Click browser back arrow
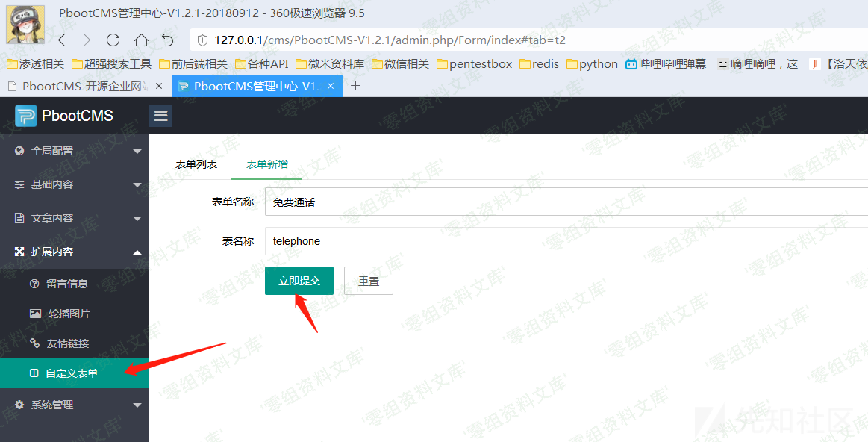The image size is (868, 442). 62,40
